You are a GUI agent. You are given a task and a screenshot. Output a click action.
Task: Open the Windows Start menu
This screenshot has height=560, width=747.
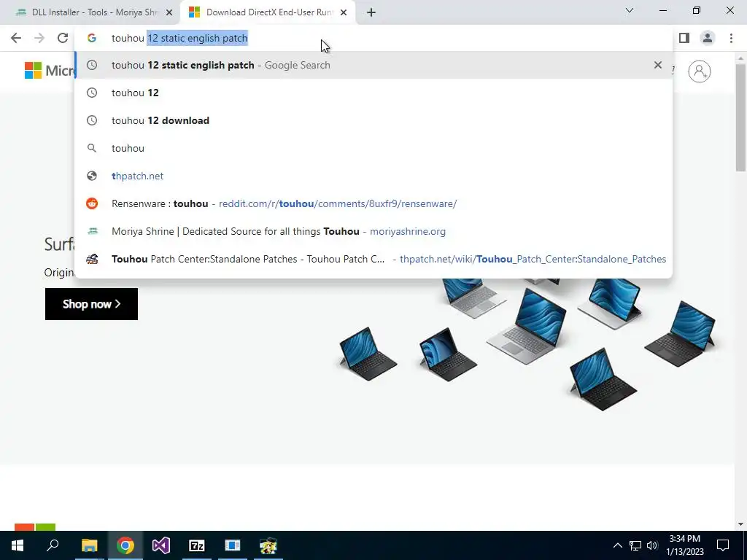pos(18,545)
